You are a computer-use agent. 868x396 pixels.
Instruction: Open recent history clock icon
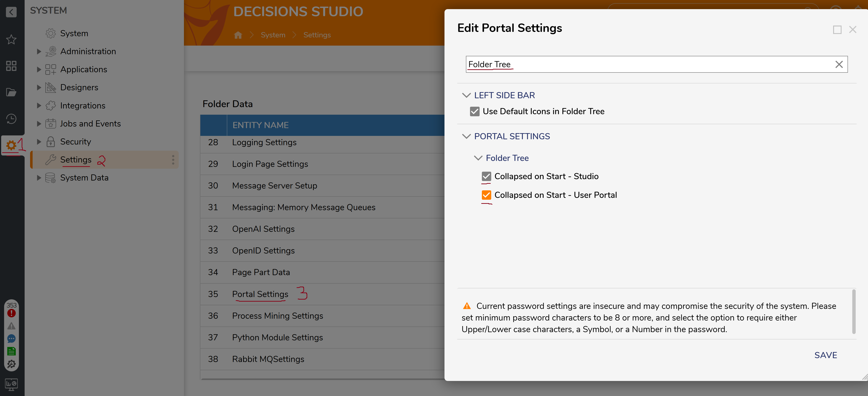[11, 119]
